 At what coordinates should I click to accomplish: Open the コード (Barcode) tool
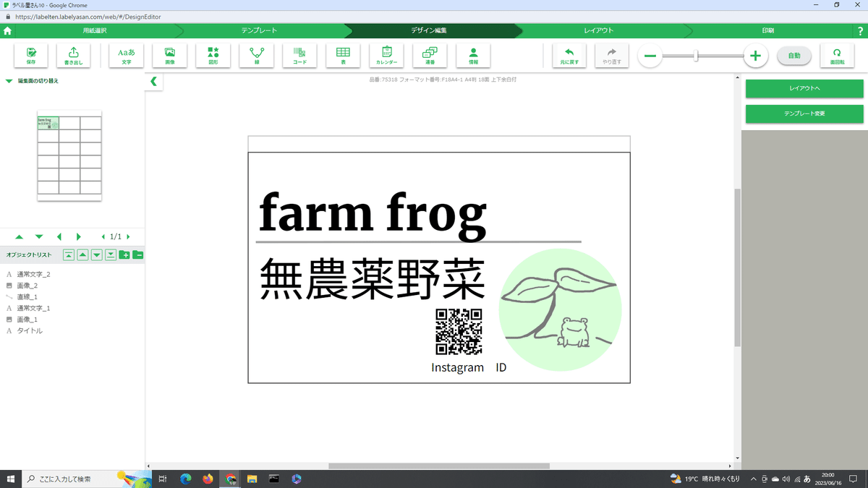(x=299, y=56)
